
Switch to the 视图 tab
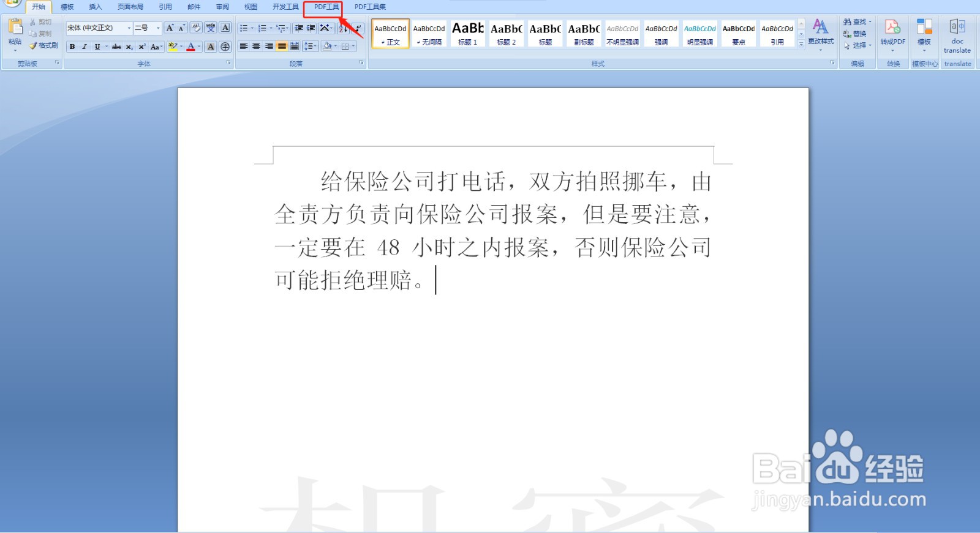coord(251,7)
